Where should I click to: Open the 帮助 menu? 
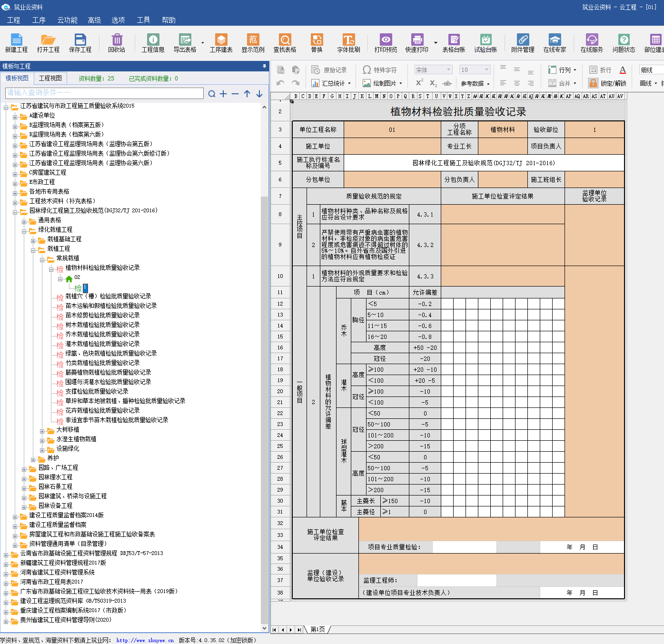(168, 20)
